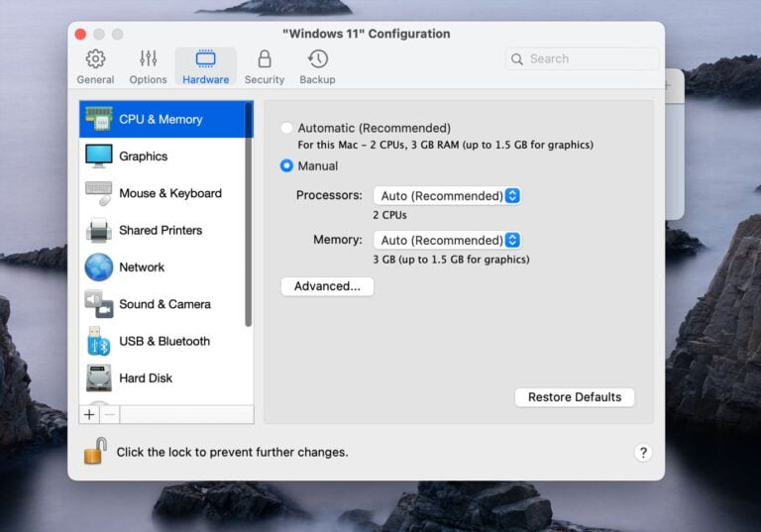Click the USB & Bluetooth icon
The image size is (761, 532).
pos(99,341)
